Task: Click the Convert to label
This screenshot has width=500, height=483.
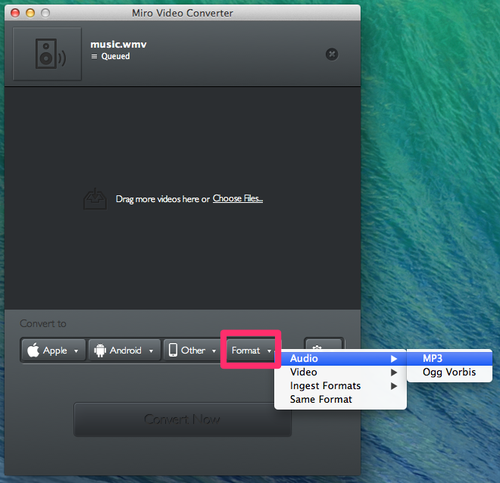Action: pyautogui.click(x=43, y=323)
